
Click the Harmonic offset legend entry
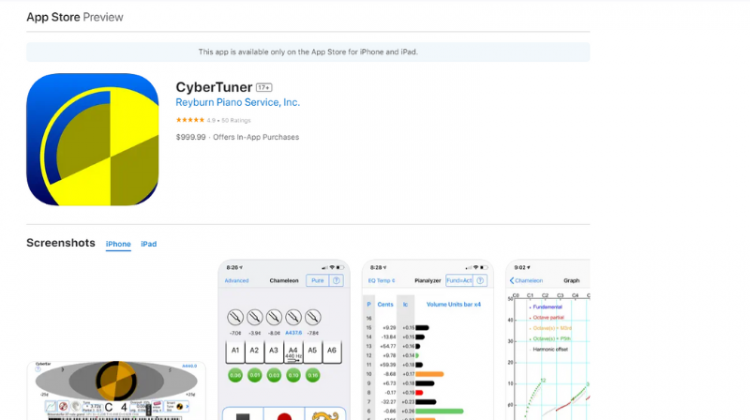[x=549, y=349]
